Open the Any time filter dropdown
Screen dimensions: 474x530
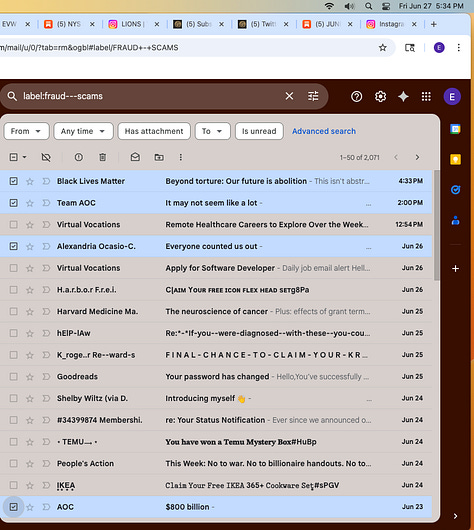pos(83,131)
